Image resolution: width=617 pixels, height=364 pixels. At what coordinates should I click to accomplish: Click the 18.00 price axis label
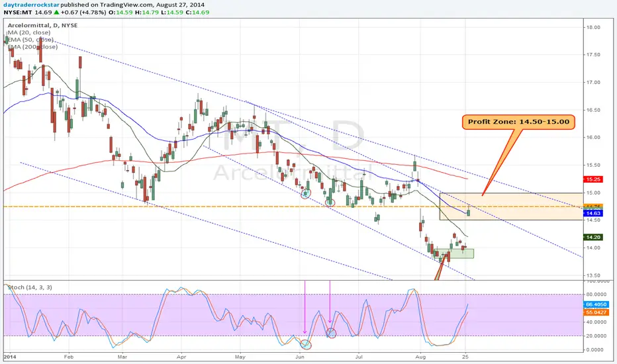(x=593, y=27)
